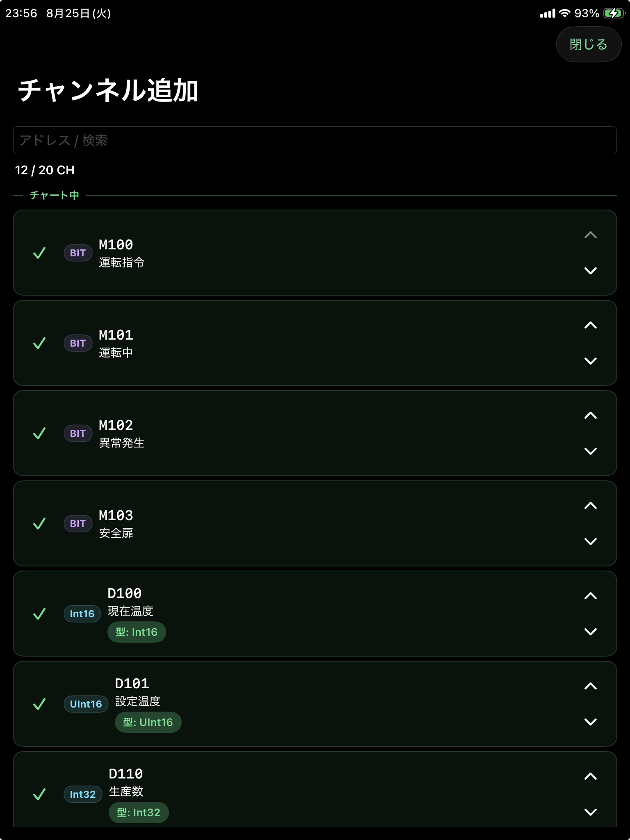Image resolution: width=630 pixels, height=840 pixels.
Task: Tap the 閉じる close button
Action: [589, 44]
